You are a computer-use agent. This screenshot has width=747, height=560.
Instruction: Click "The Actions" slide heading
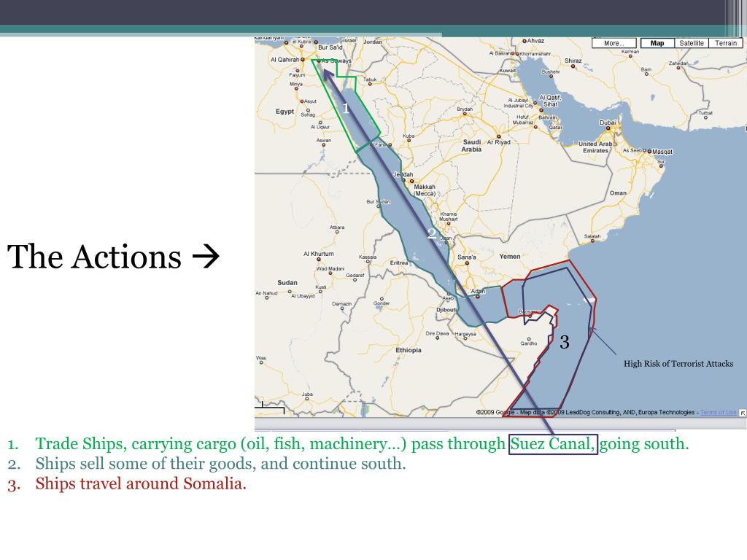coord(94,257)
